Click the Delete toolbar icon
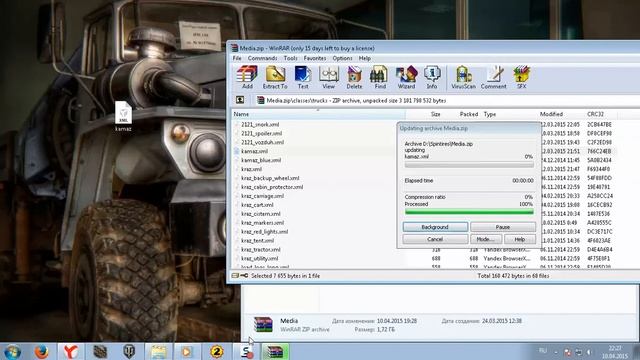Screen dimensions: 640x360 tap(354, 77)
